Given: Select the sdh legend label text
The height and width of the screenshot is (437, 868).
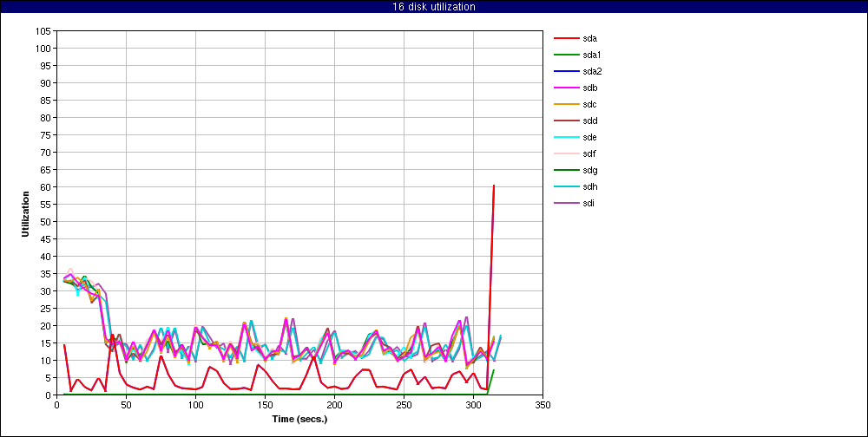Looking at the screenshot, I should [x=590, y=186].
